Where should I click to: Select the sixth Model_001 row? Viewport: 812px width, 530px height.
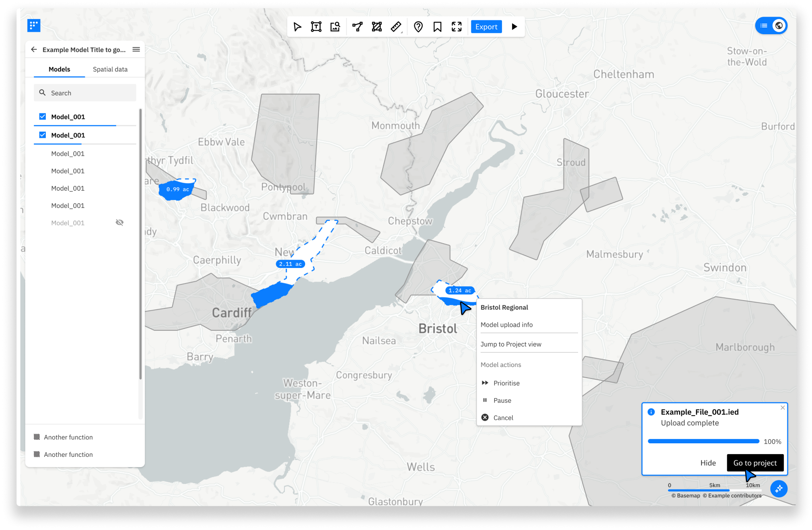point(85,206)
